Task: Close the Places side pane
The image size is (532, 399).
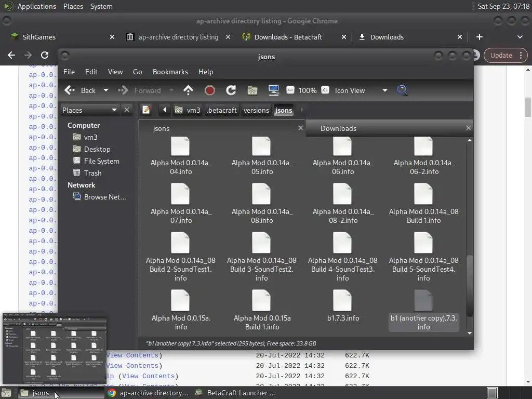Action: click(127, 110)
